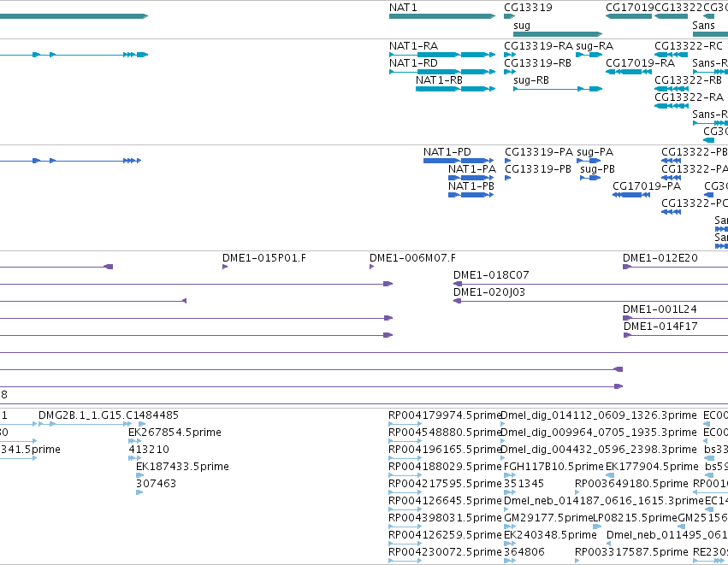
Task: Select EST label EK267854.5prime
Action: pyautogui.click(x=175, y=433)
